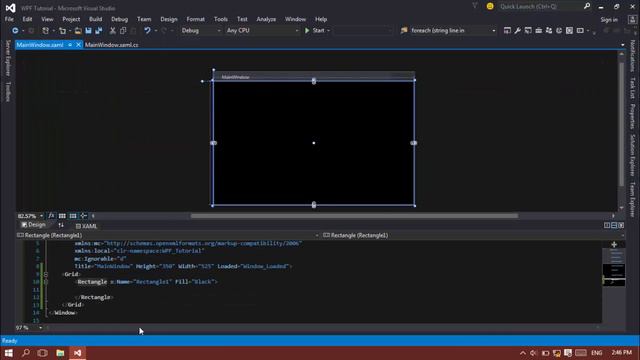Click the designer horizontal scrollbar thumb
Image resolution: width=640 pixels, height=360 pixels.
pyautogui.click(x=354, y=216)
